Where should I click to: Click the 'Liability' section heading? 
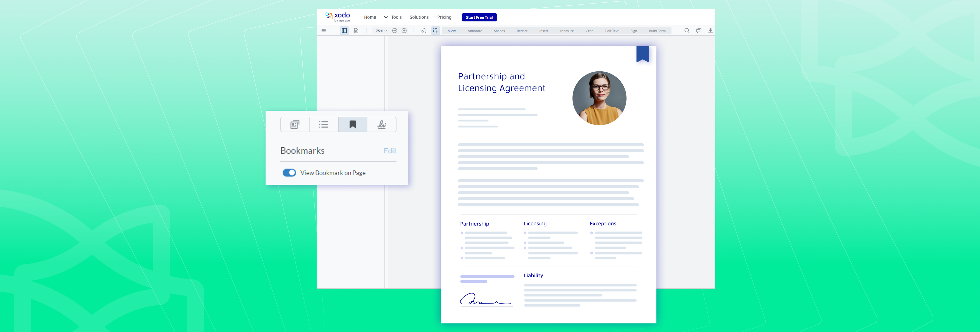point(533,275)
